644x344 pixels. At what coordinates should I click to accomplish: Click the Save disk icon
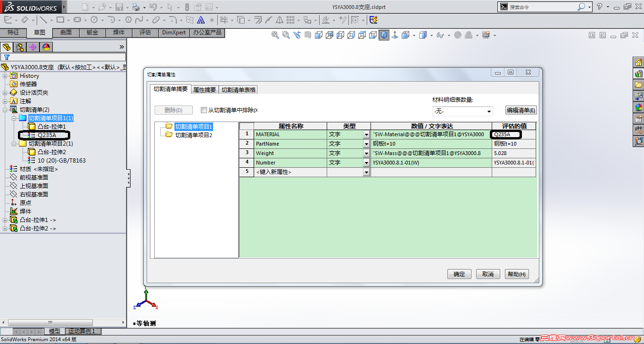click(119, 7)
